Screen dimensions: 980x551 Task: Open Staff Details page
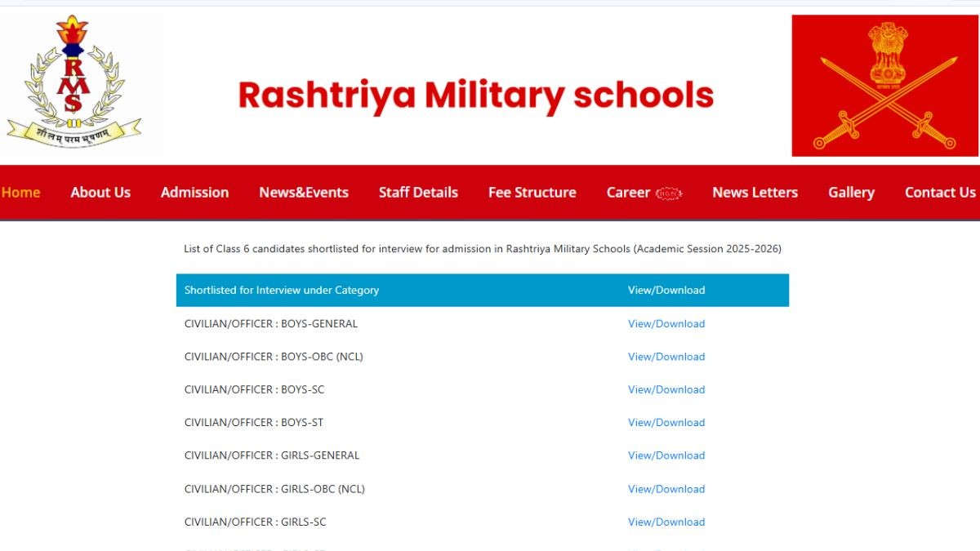(x=418, y=193)
